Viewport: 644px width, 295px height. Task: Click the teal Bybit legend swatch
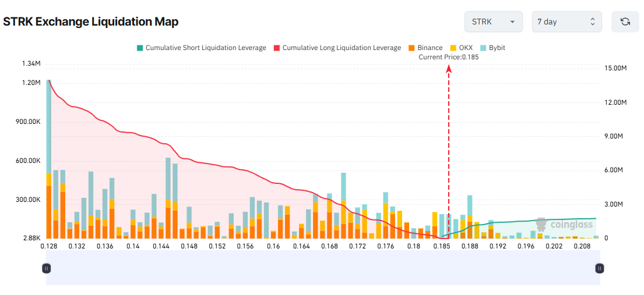(x=482, y=48)
